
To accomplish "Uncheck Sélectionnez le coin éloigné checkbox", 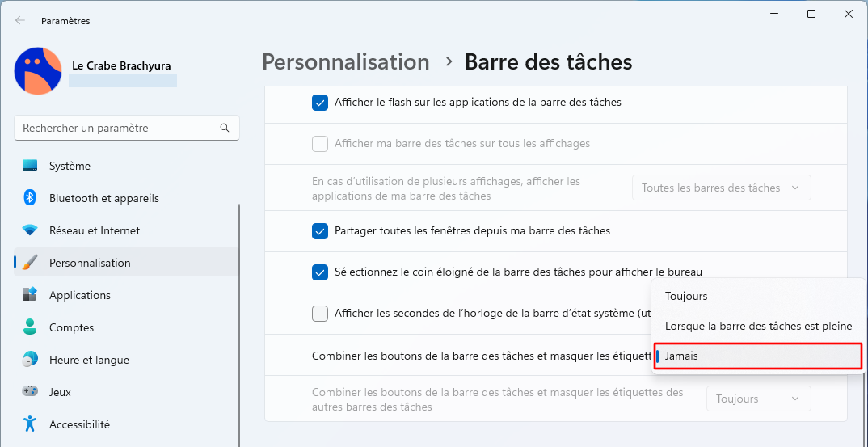I will click(320, 272).
